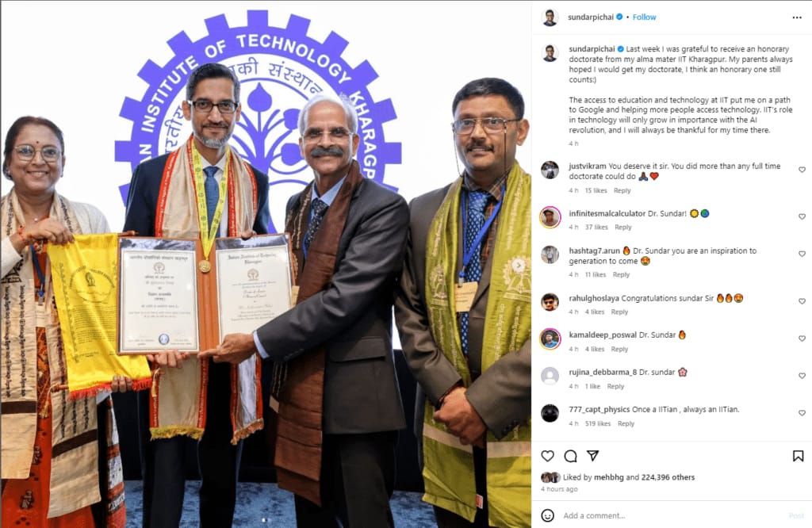Follow the sundarpichai account
This screenshot has width=812, height=528.
point(644,17)
